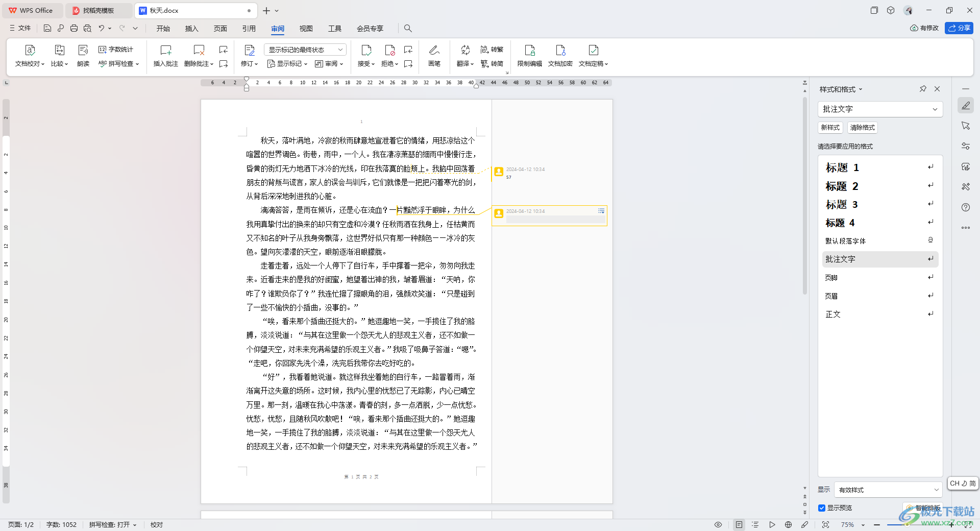Toggle 修订 track changes icon
The height and width of the screenshot is (531, 980).
click(249, 50)
